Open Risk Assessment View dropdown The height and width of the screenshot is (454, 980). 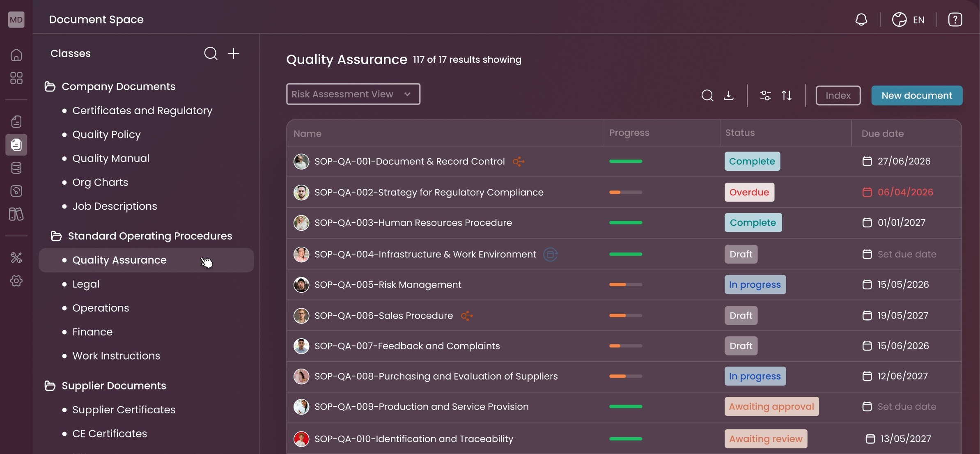click(353, 94)
